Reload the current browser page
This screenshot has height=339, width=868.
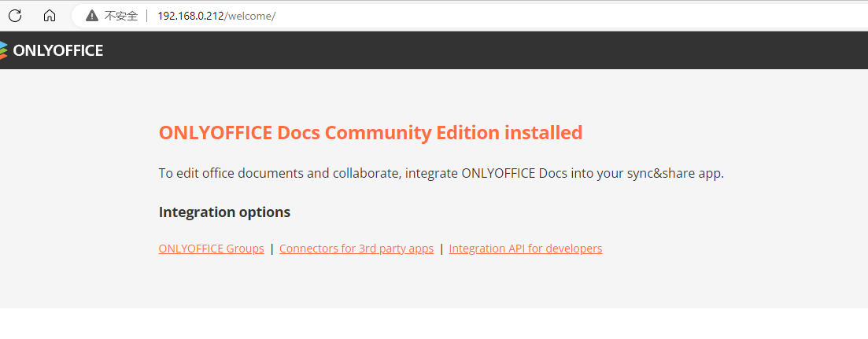point(15,15)
